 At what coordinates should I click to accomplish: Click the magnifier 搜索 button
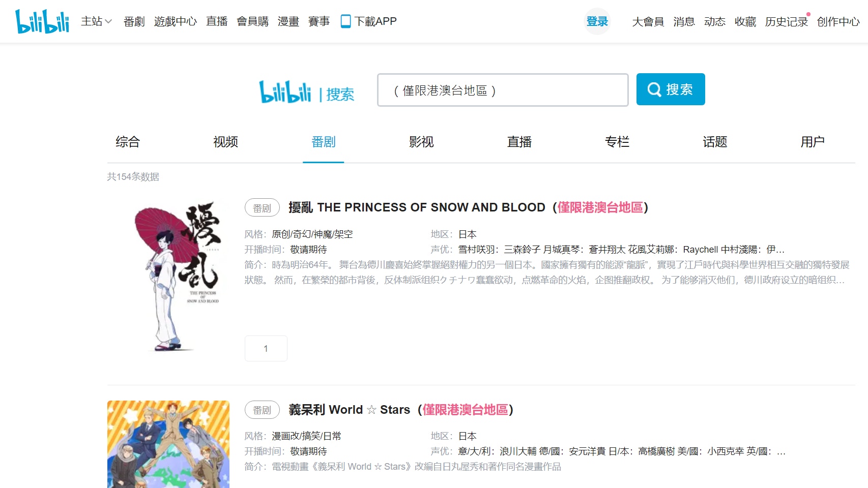[671, 89]
